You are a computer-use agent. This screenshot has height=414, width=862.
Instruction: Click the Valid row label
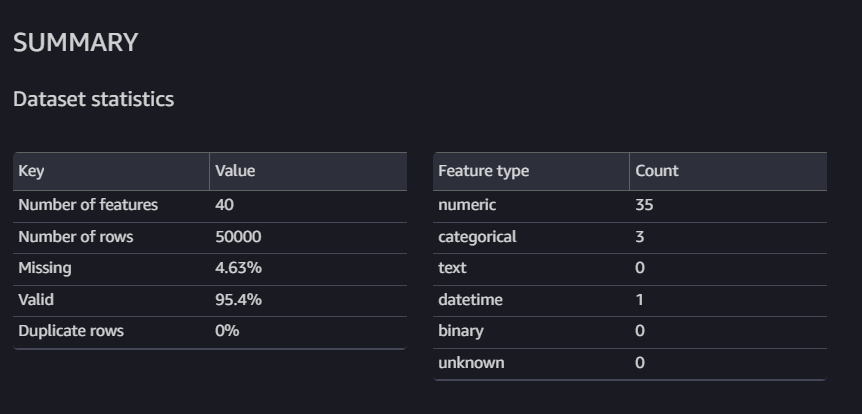pyautogui.click(x=36, y=300)
